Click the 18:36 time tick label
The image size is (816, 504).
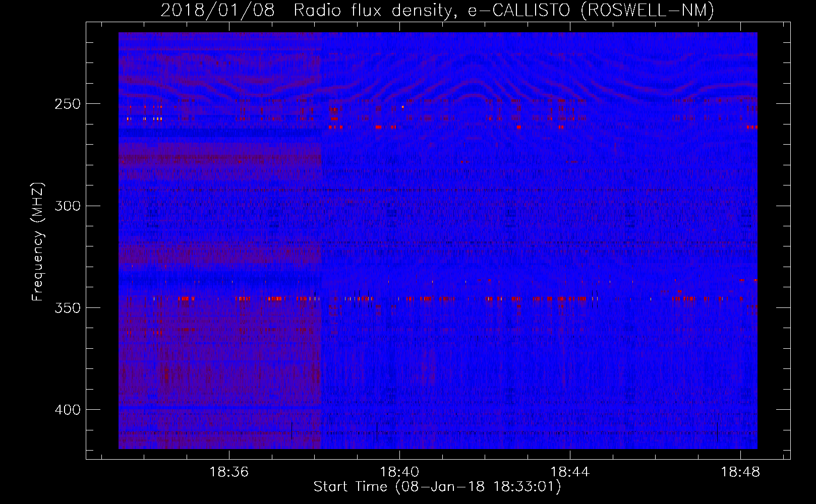[229, 472]
